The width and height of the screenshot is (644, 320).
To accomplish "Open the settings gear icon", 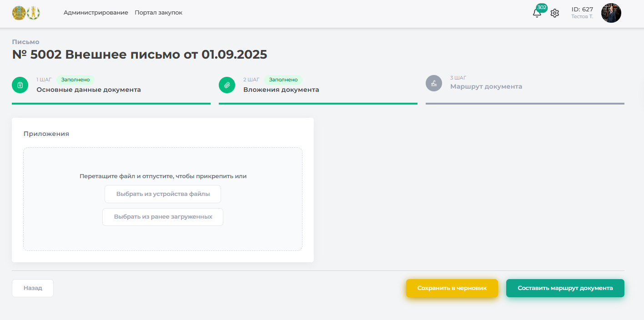I will [x=554, y=13].
